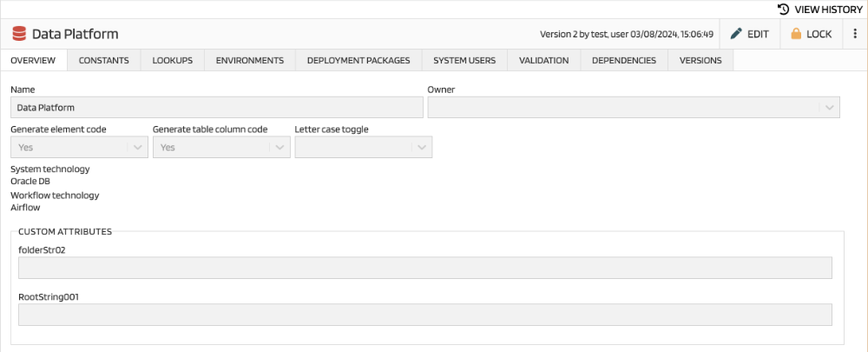Click the View History clock icon
This screenshot has width=868, height=352.
coord(783,10)
